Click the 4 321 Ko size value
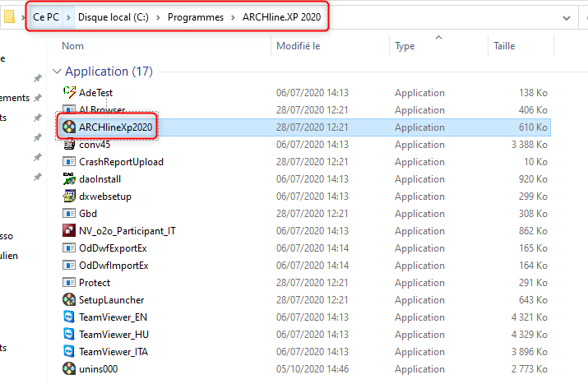588x384 pixels. point(529,317)
